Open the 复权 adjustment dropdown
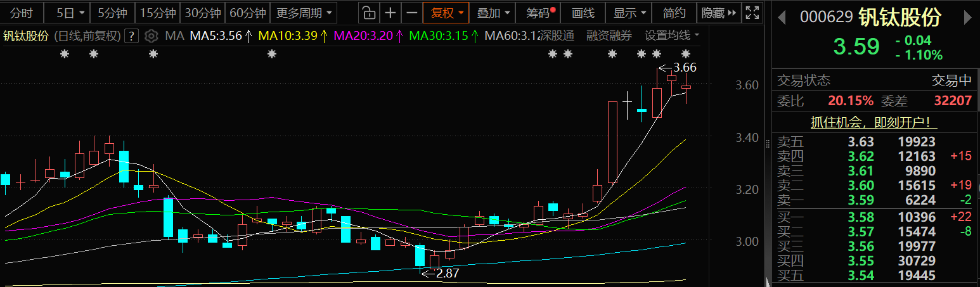The image size is (980, 287). pos(447,13)
